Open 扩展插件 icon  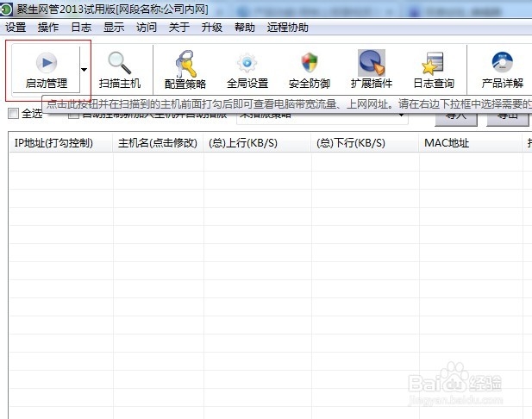372,62
